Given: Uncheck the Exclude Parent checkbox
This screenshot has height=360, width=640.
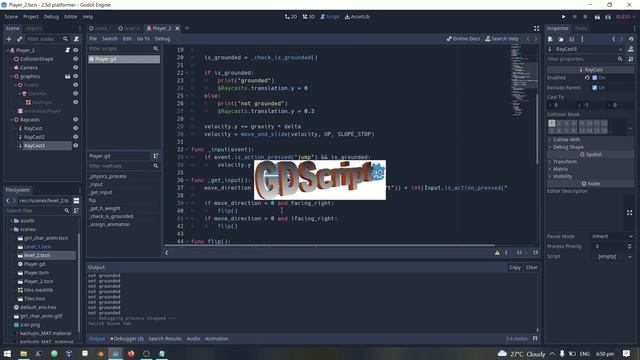Looking at the screenshot, I should [x=595, y=88].
